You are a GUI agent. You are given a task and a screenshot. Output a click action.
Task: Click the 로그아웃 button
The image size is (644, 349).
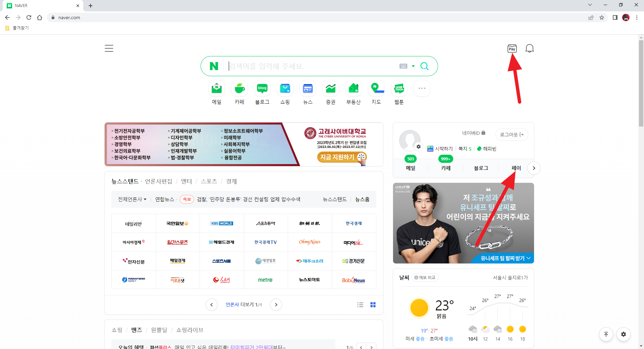pyautogui.click(x=512, y=135)
